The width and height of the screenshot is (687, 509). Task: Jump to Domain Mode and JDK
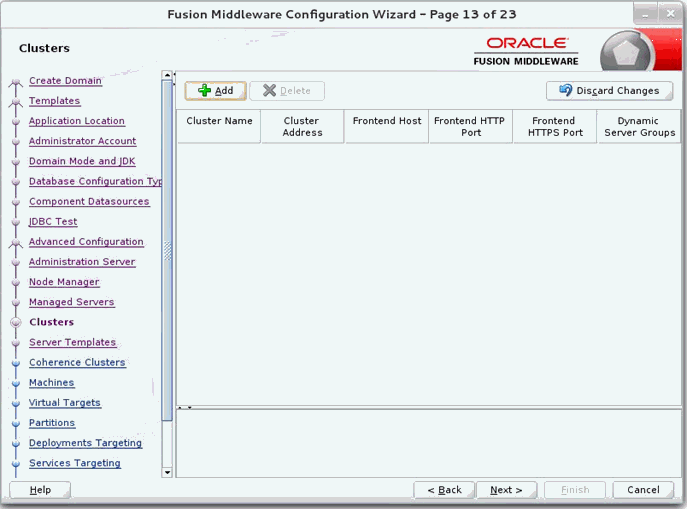tap(82, 161)
